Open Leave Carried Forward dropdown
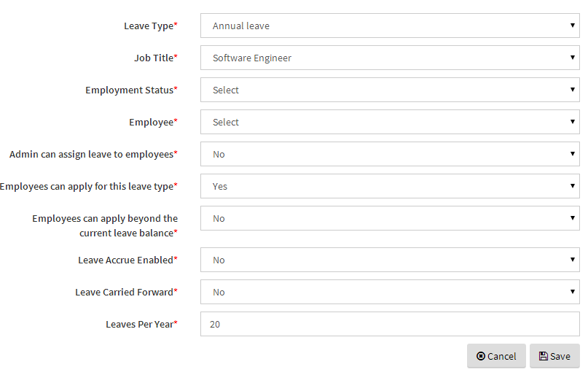Image resolution: width=588 pixels, height=375 pixels. 390,292
